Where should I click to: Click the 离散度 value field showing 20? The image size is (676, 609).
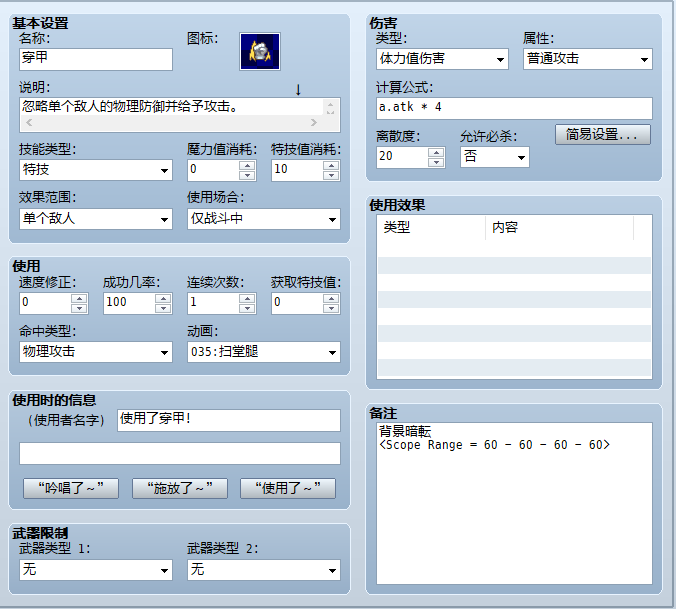point(403,157)
